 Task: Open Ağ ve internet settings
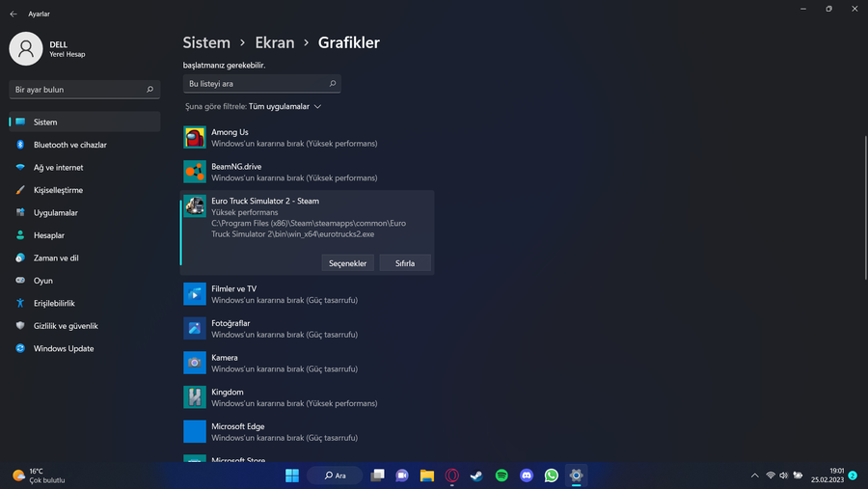[85, 167]
